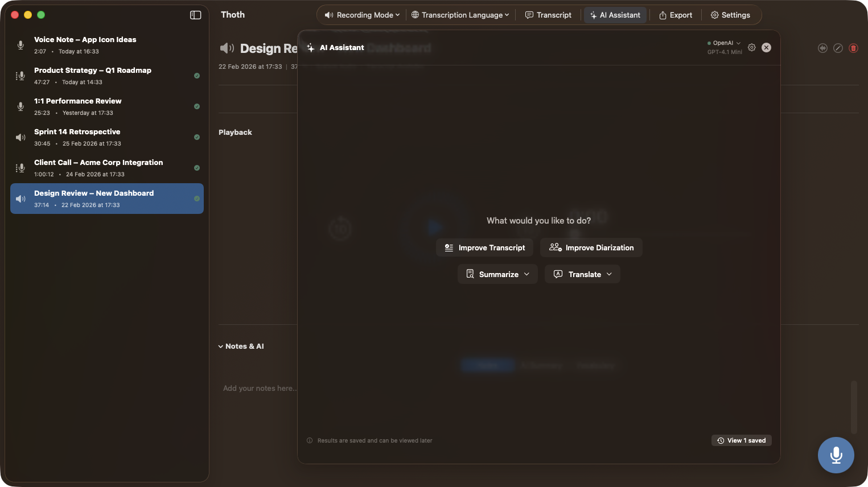Click the speaker icon beside Design Review title
The width and height of the screenshot is (868, 487).
(x=227, y=48)
